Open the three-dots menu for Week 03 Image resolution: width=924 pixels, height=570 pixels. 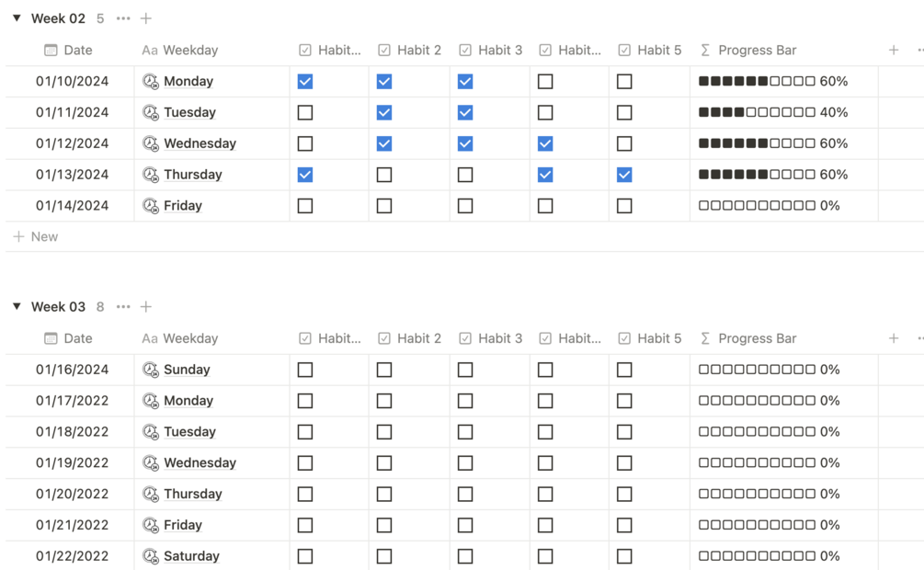[123, 307]
